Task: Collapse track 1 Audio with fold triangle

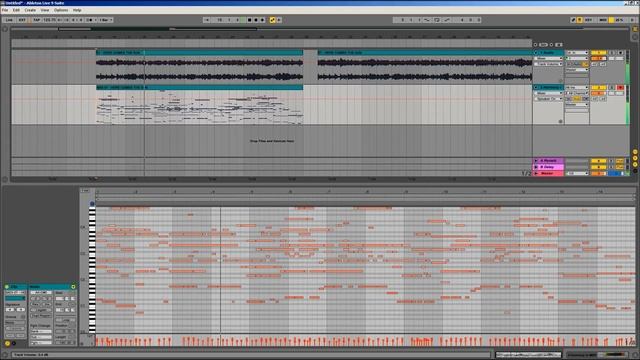Action: click(x=536, y=53)
